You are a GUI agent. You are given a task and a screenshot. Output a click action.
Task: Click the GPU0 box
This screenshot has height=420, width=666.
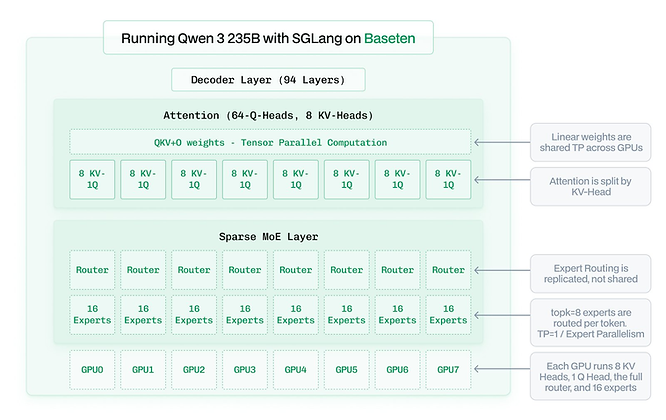point(92,369)
